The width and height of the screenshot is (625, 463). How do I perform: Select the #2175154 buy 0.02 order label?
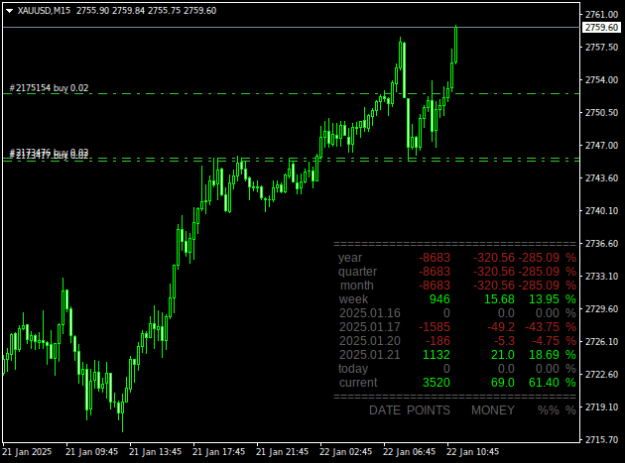pyautogui.click(x=49, y=88)
